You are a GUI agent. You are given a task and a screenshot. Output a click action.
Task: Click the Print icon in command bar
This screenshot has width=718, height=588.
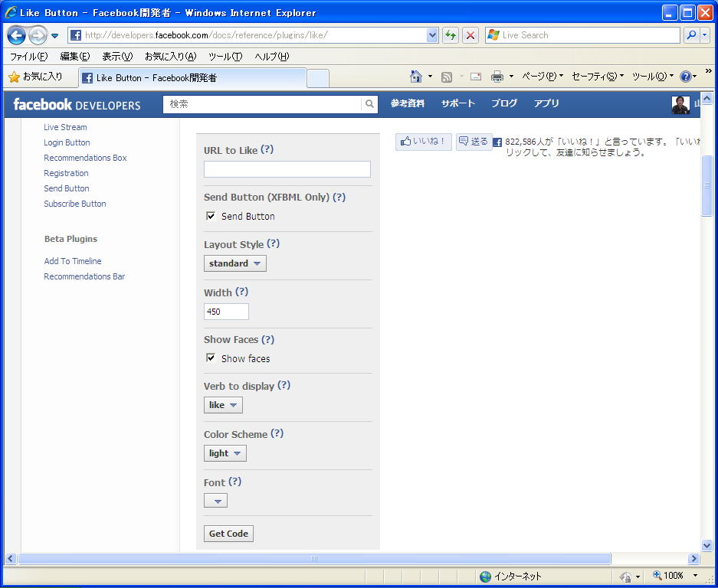click(x=497, y=77)
